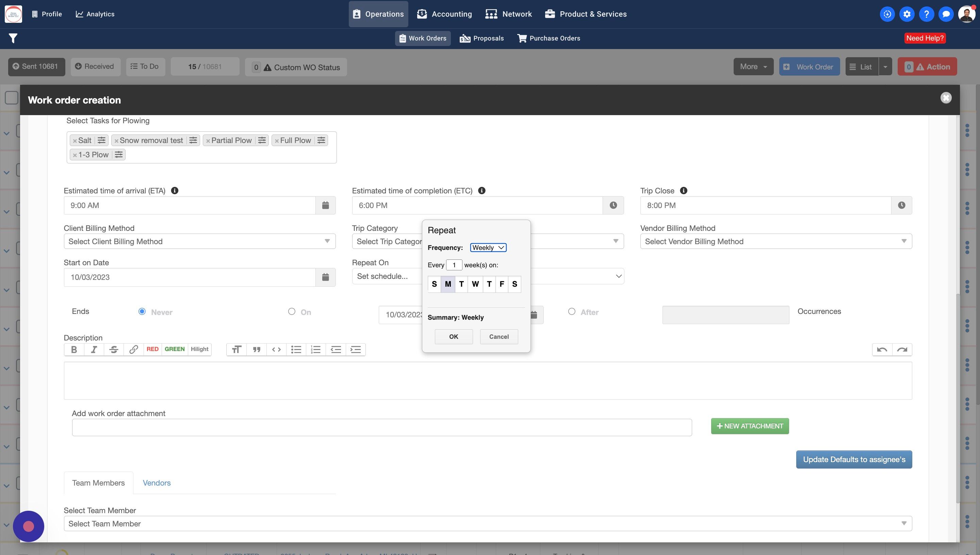Open settings sliders for Partial Plow task
The width and height of the screenshot is (980, 555).
pyautogui.click(x=262, y=140)
